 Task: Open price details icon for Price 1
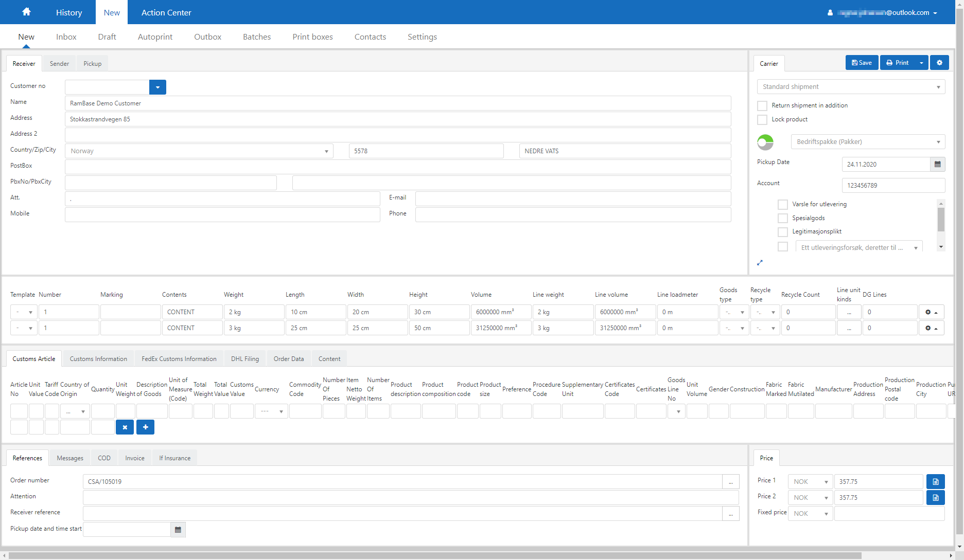935,482
